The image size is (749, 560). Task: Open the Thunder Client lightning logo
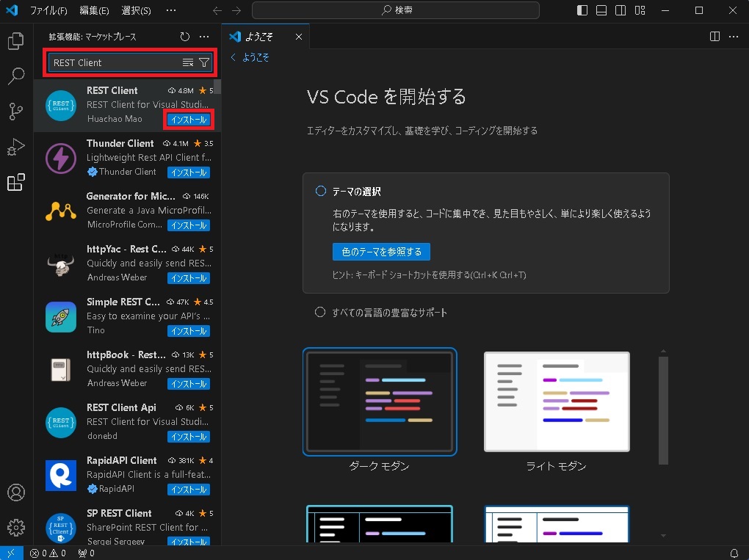pyautogui.click(x=61, y=159)
